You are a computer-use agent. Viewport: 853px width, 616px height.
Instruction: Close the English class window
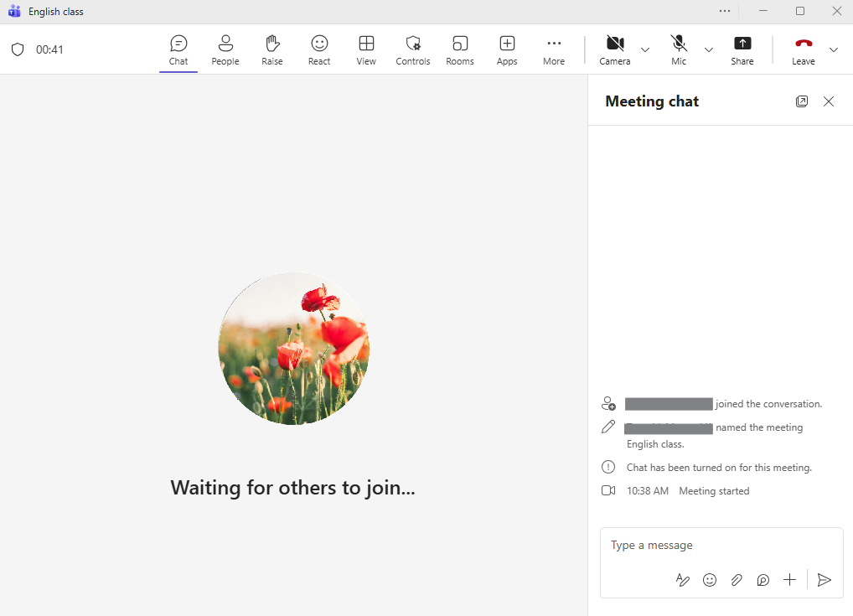click(837, 11)
